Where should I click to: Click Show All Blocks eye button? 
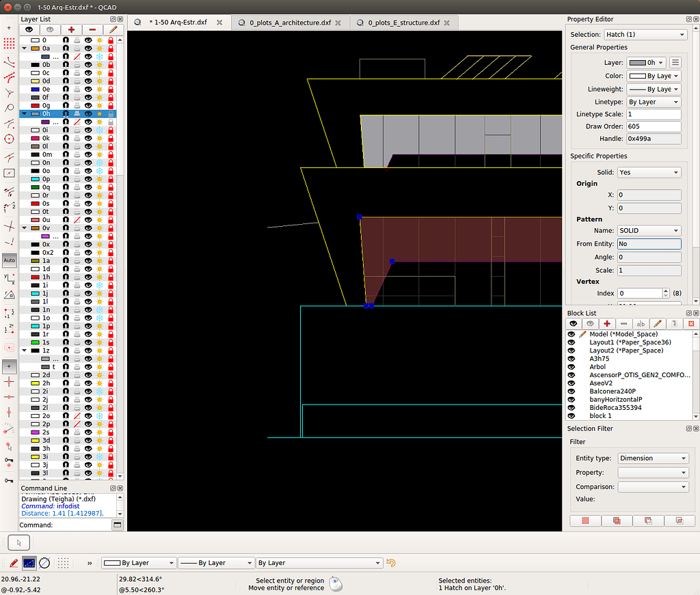pos(574,323)
